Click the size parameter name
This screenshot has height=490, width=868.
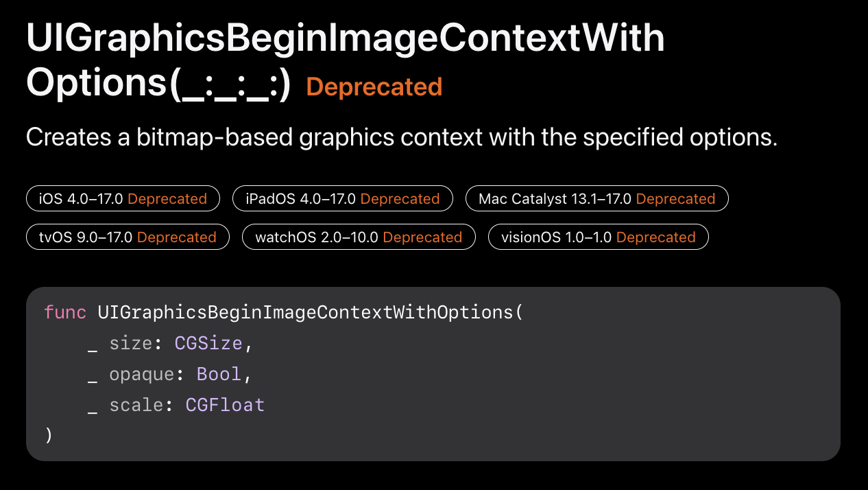point(131,343)
